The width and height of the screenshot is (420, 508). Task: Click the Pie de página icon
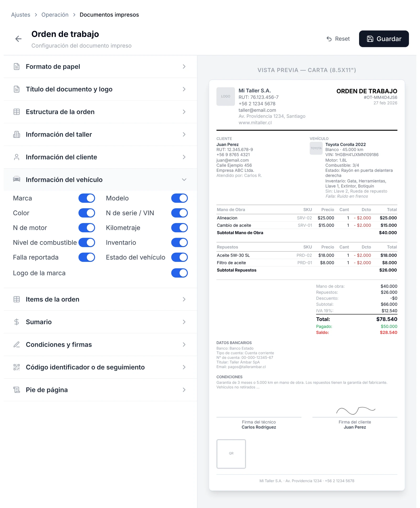coord(17,390)
